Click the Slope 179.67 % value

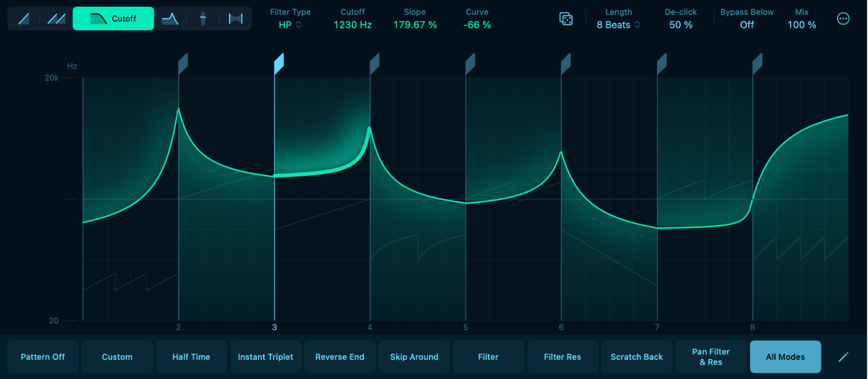415,25
